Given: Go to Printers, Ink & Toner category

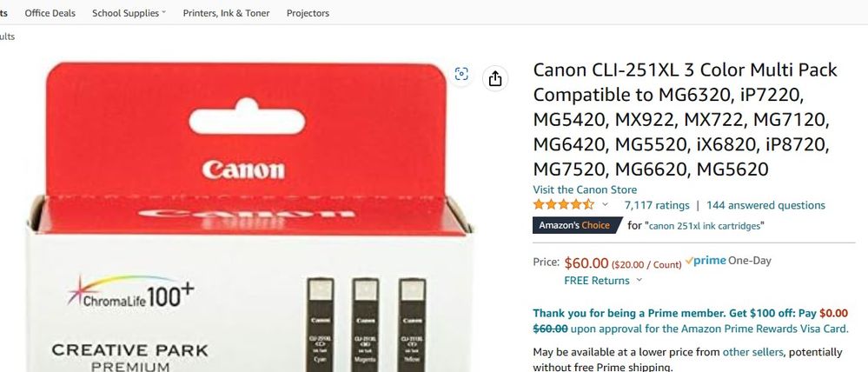Looking at the screenshot, I should 227,13.
